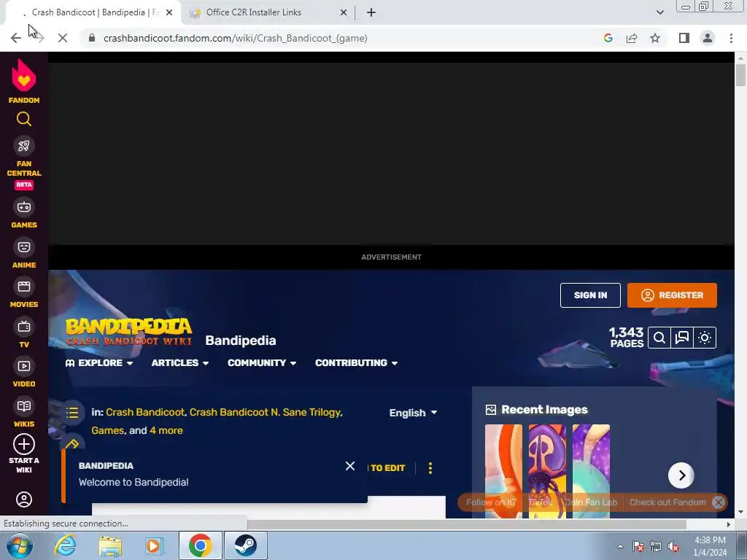
Task: Open the TV section icon
Action: [24, 327]
